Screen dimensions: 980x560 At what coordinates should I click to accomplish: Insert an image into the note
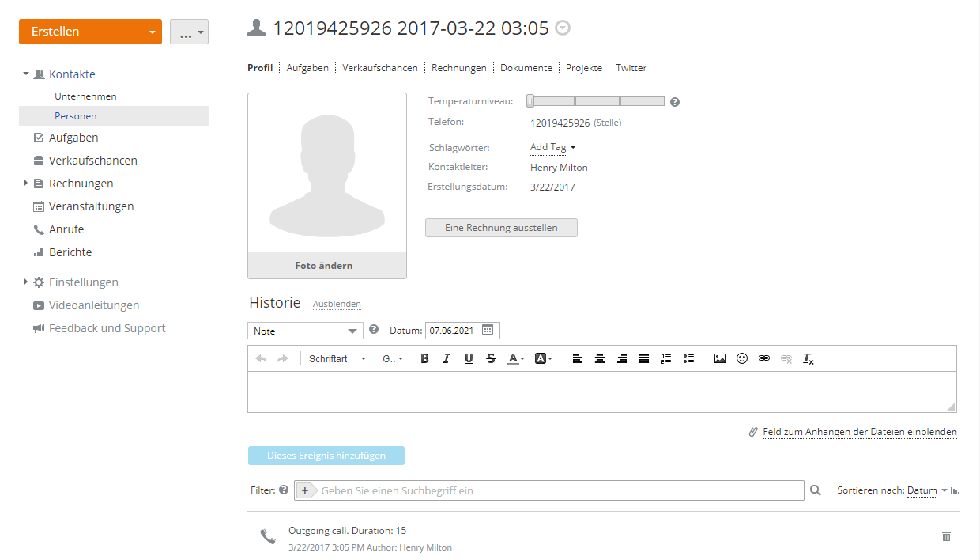click(720, 358)
